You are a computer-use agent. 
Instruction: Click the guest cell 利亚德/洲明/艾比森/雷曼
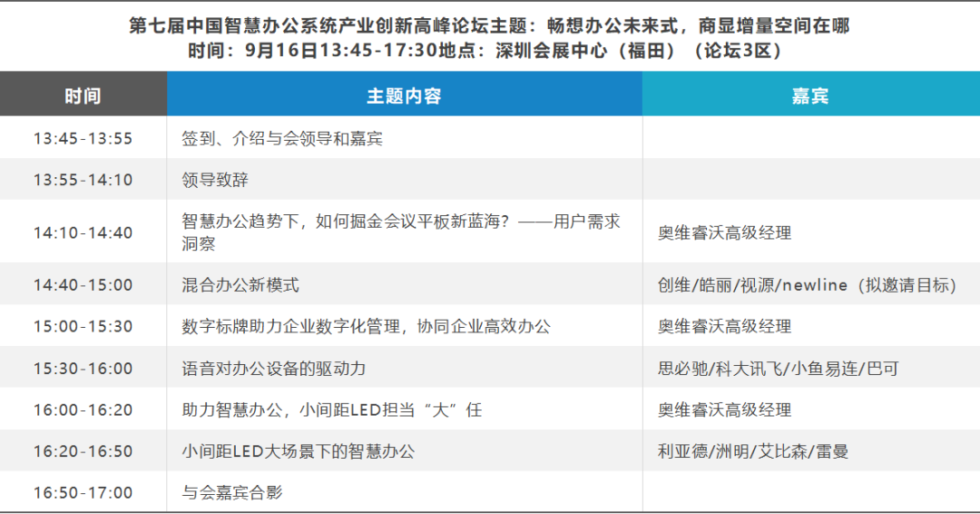click(x=810, y=450)
